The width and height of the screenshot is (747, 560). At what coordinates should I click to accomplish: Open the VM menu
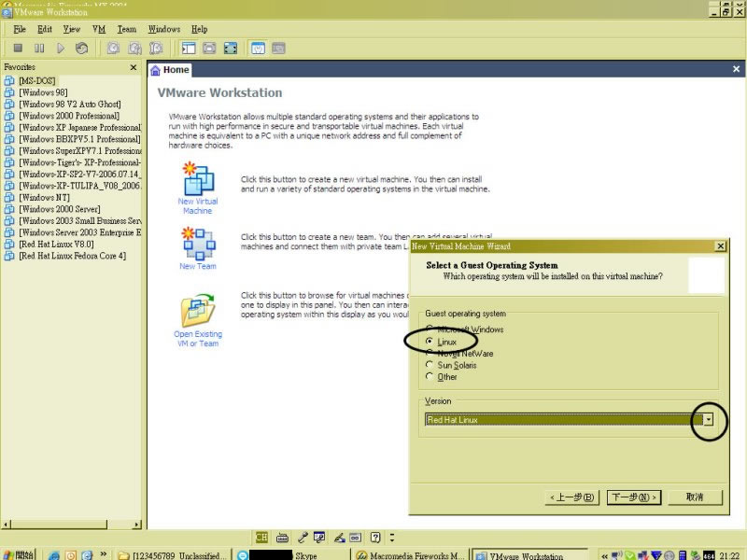coord(99,30)
